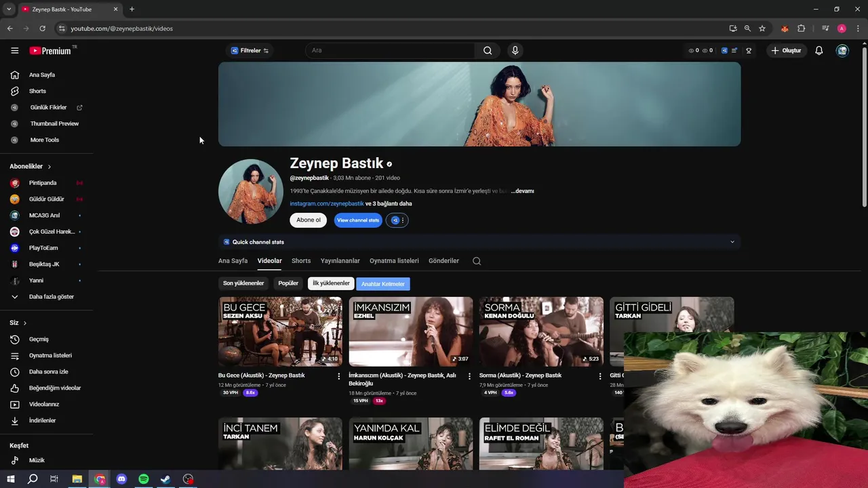Open Filtreler dropdown in header
The image size is (868, 488).
pos(250,51)
